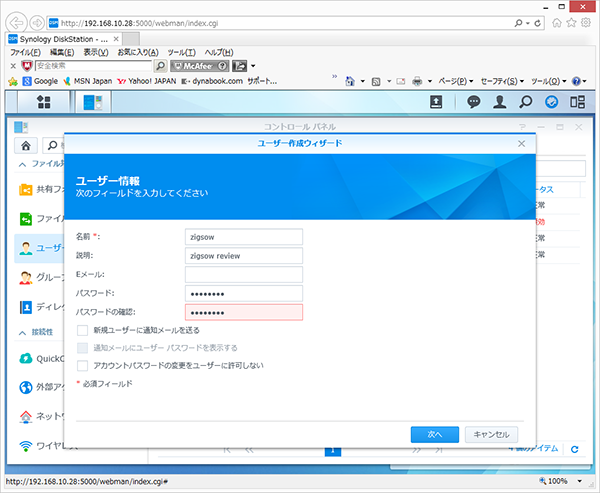The width and height of the screenshot is (600, 493).
Task: Open the dynabook.com favorites link
Action: [x=212, y=81]
